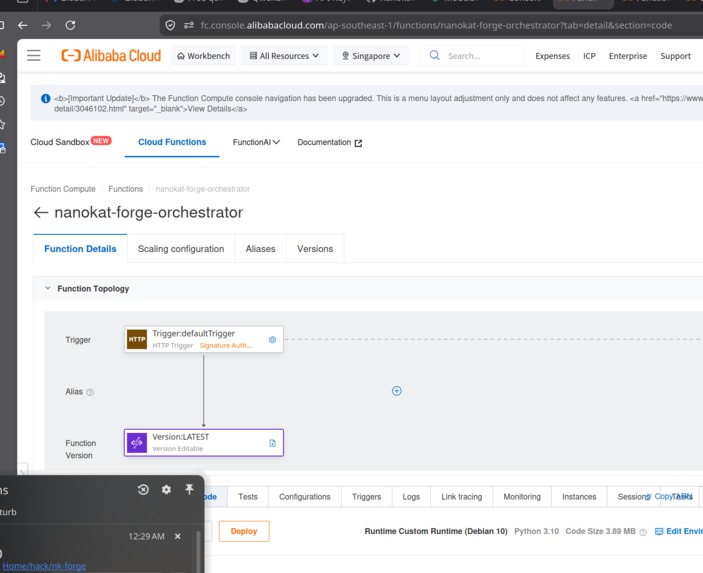Click Code Size help icon
The height and width of the screenshot is (573, 703).
pos(643,532)
